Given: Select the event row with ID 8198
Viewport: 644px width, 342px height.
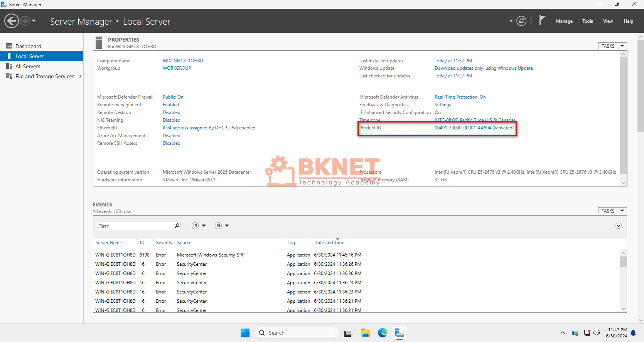Looking at the screenshot, I should pos(228,255).
